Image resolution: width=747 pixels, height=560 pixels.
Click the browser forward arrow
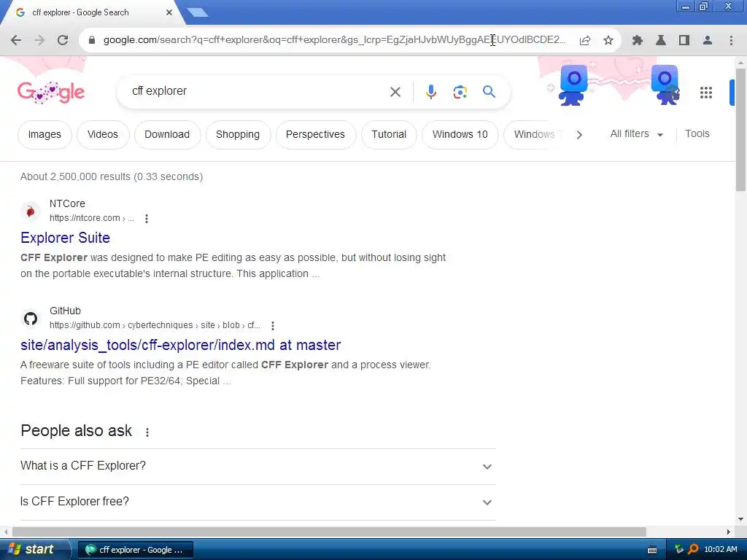pyautogui.click(x=39, y=40)
